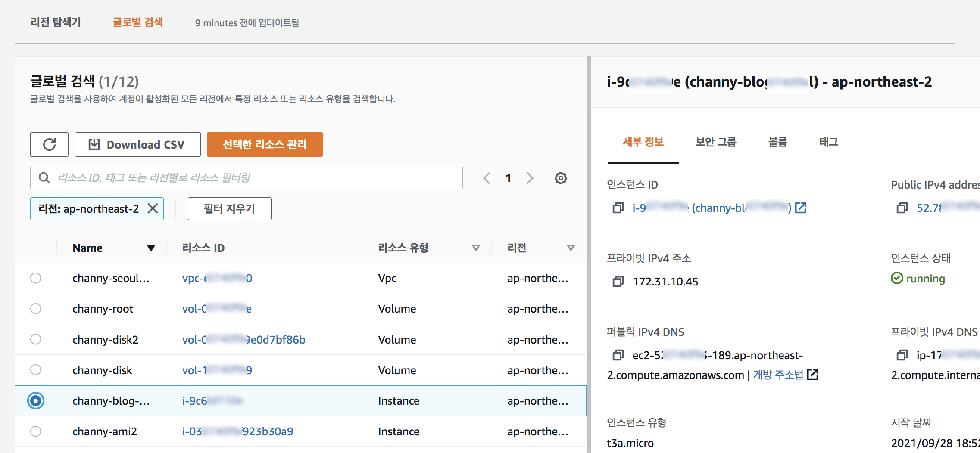Screen dimensions: 980x453
Task: Open channy-root volume ID link
Action: point(217,309)
